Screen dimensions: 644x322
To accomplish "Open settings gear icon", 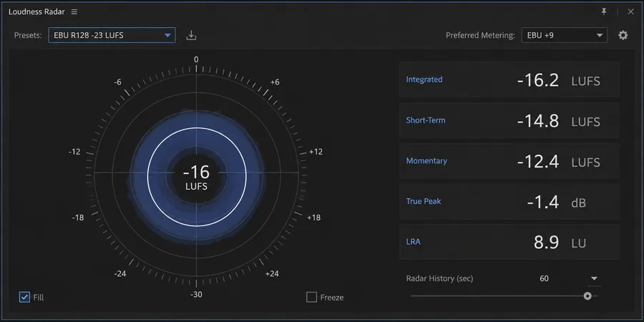I will coord(623,35).
